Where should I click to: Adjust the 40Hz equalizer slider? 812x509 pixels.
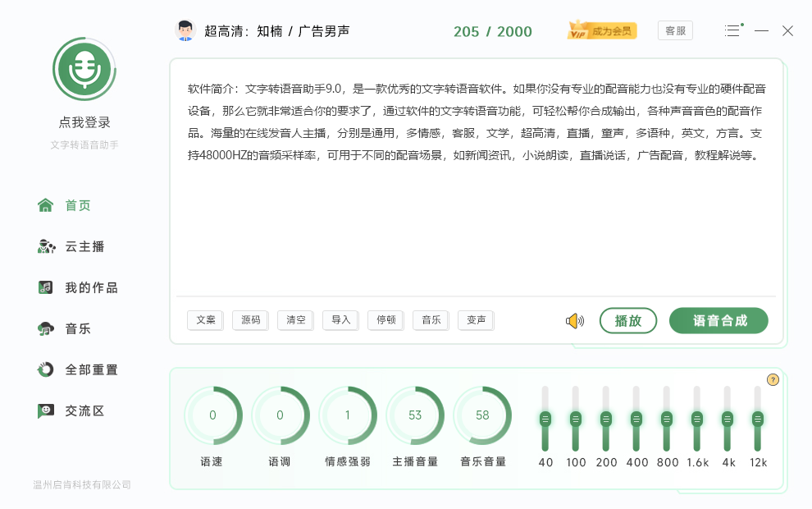[545, 419]
